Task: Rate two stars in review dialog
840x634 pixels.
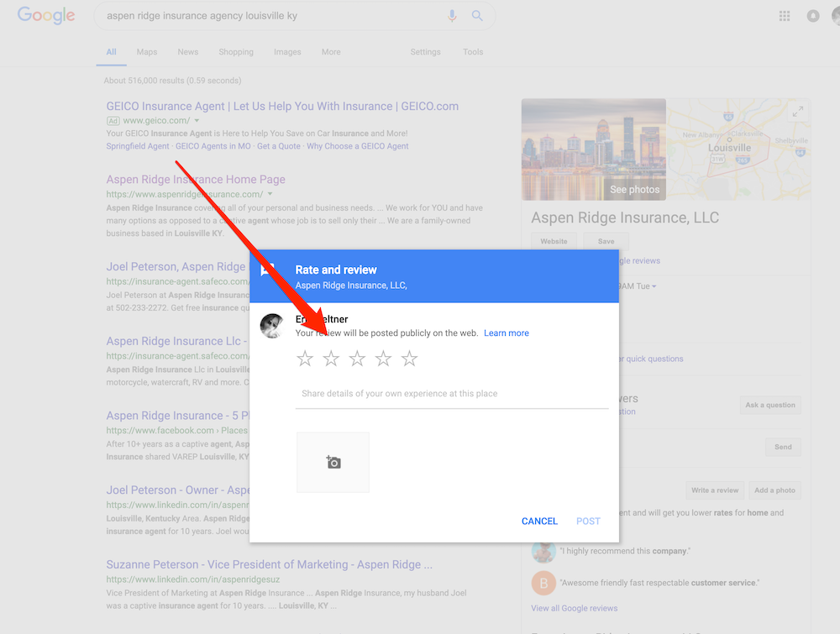Action: (x=331, y=359)
